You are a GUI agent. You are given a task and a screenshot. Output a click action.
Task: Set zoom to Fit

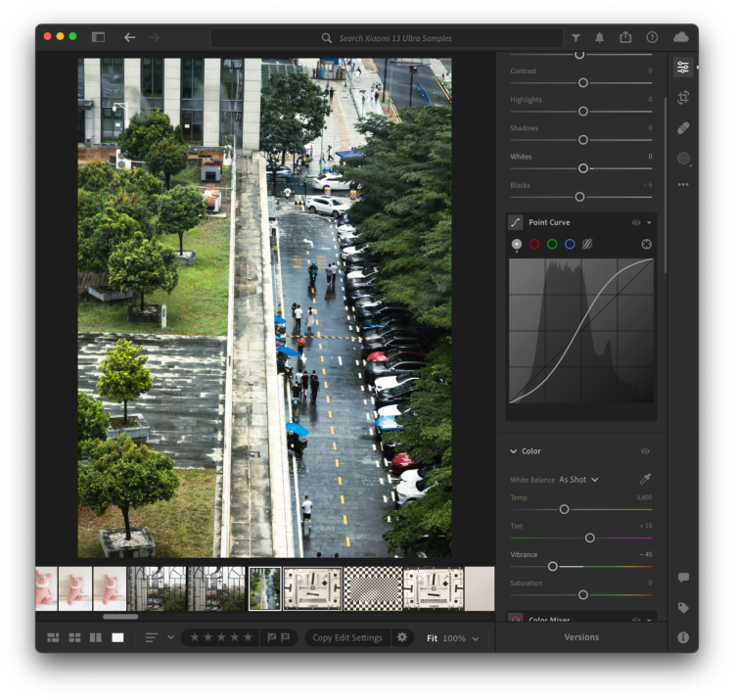(x=432, y=638)
